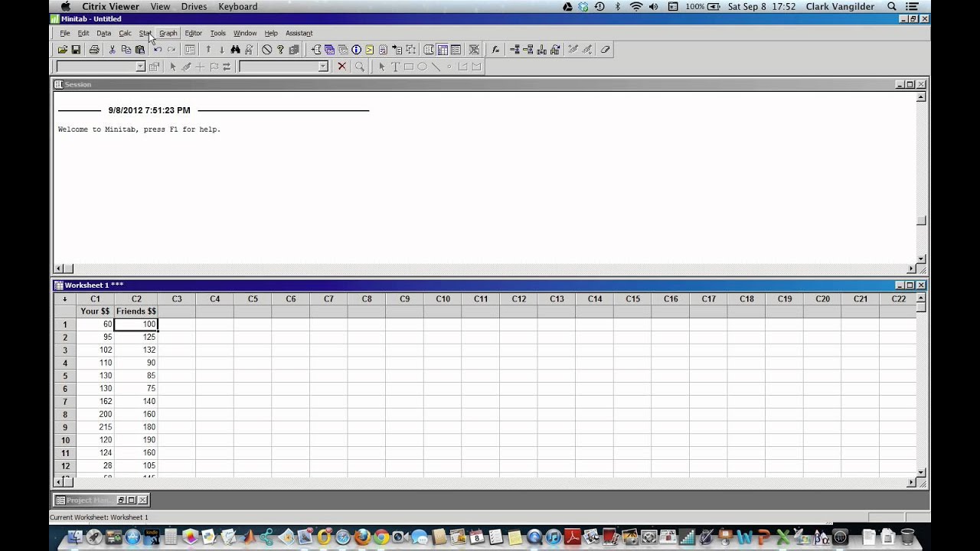Select C1 cell with value 215
Screen dimensions: 980x551
(95, 427)
